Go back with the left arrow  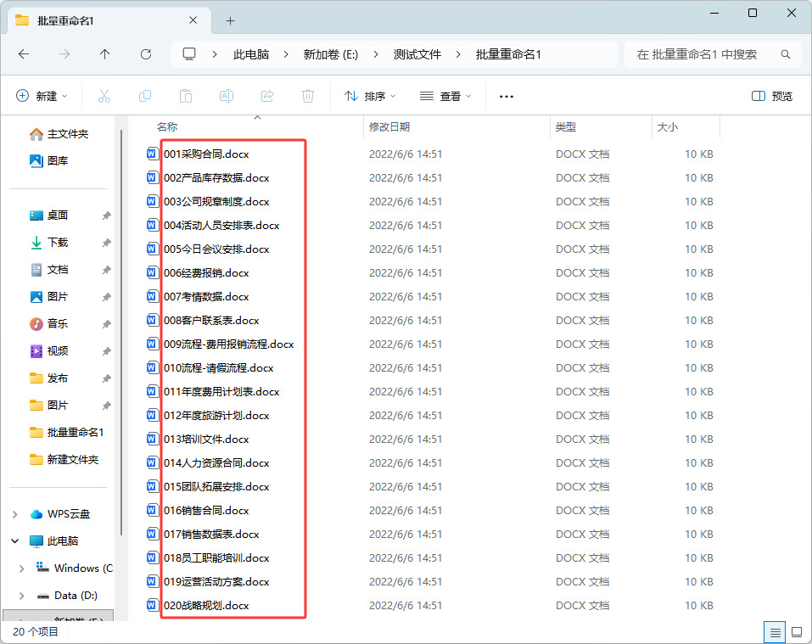click(x=24, y=54)
